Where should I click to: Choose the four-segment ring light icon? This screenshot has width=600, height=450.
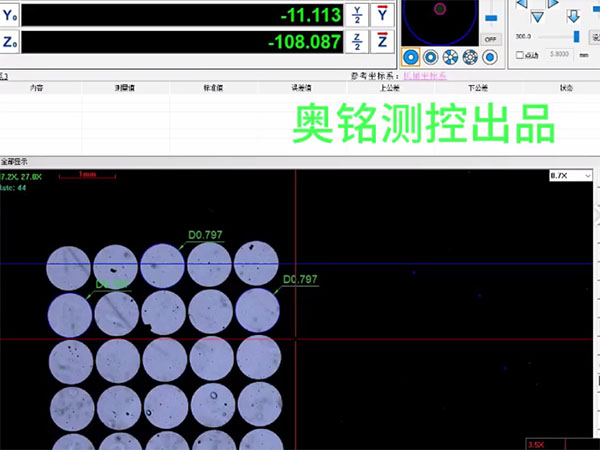tap(450, 57)
